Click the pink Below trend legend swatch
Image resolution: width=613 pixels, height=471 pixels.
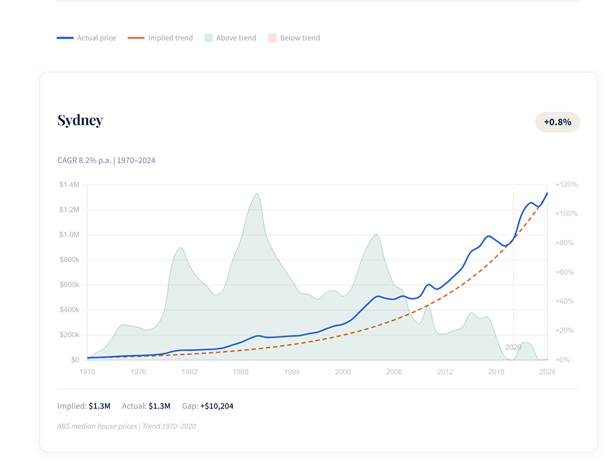click(x=272, y=38)
